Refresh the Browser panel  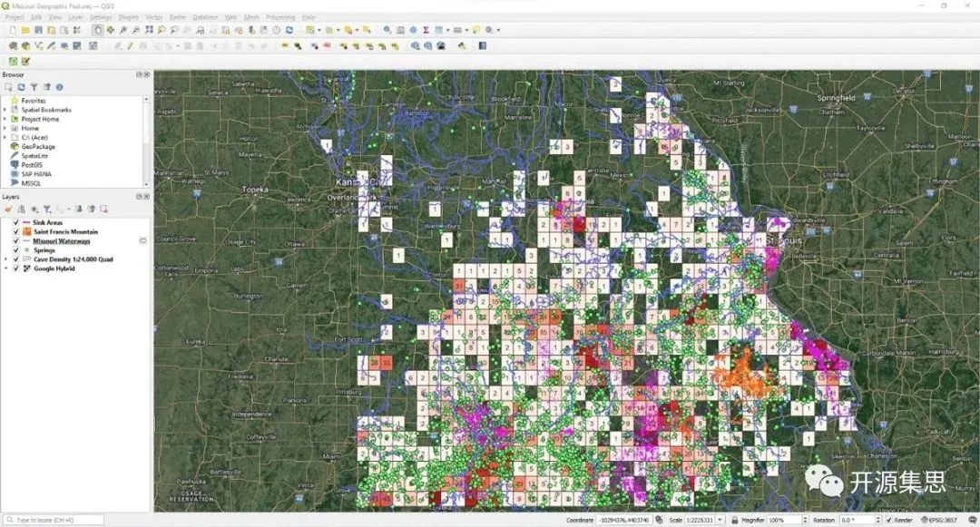(21, 87)
